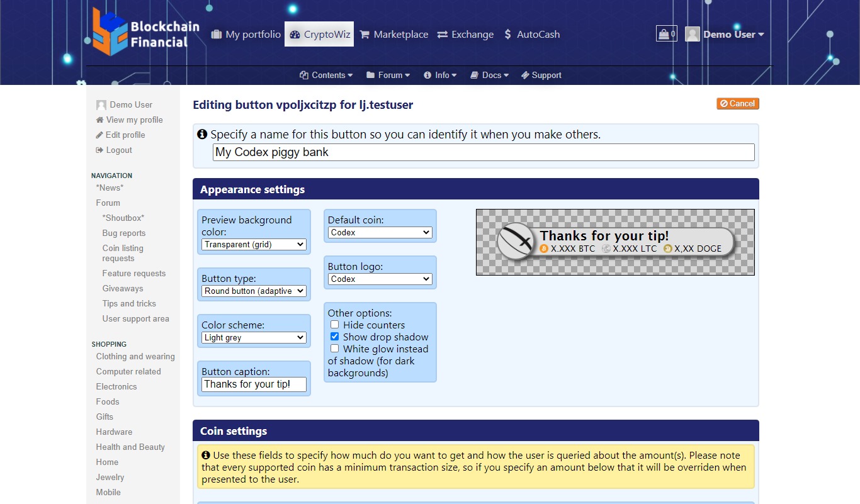860x504 pixels.
Task: Enable the Hide counters checkbox
Action: [335, 325]
